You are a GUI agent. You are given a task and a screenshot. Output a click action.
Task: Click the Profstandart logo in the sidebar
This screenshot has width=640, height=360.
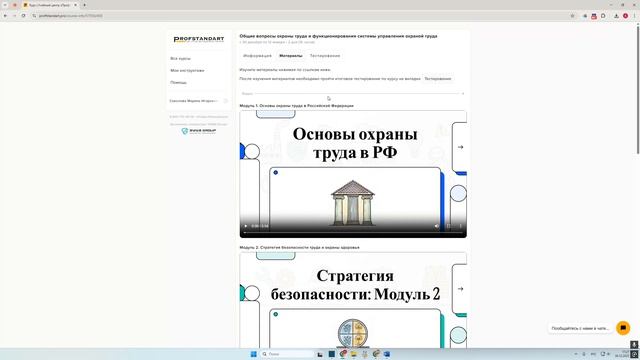(199, 39)
